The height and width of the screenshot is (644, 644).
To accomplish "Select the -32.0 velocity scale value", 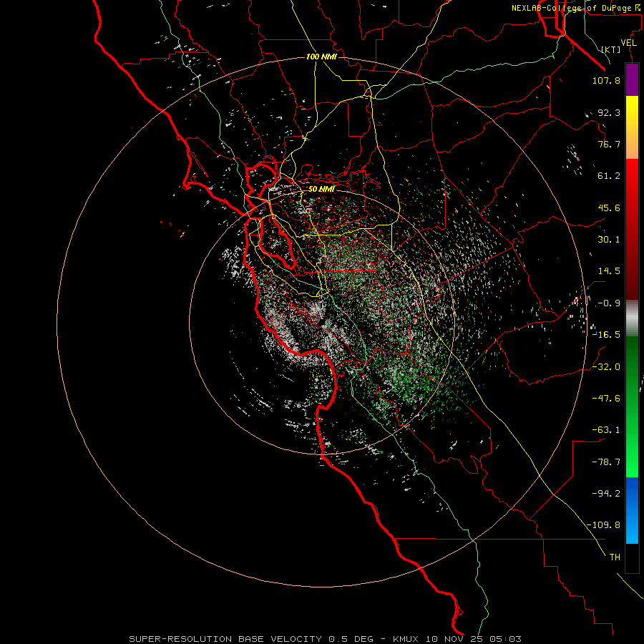I will coord(606,367).
